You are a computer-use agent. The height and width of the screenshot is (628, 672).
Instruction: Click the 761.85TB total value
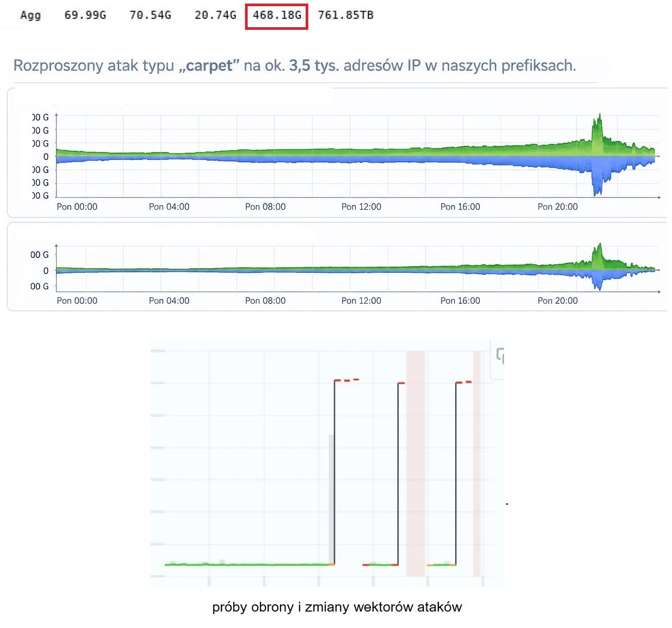[346, 15]
